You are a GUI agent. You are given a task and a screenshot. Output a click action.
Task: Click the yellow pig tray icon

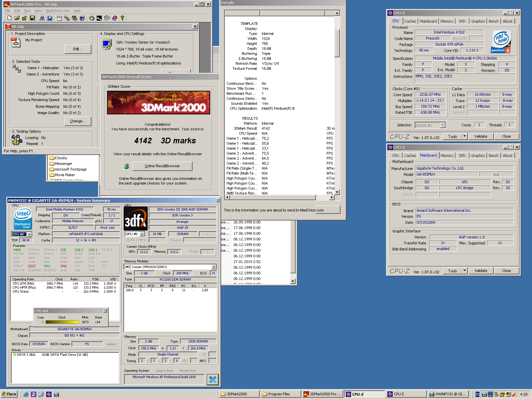[502, 394]
